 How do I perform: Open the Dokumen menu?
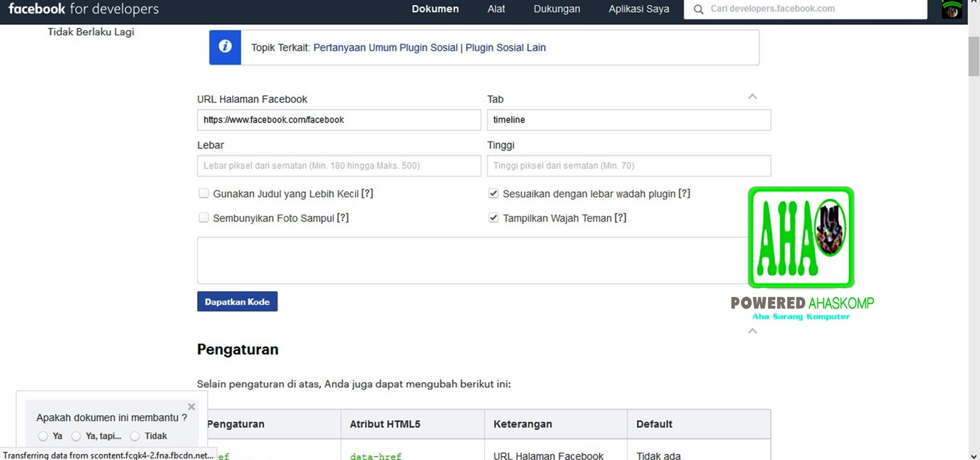coord(435,9)
